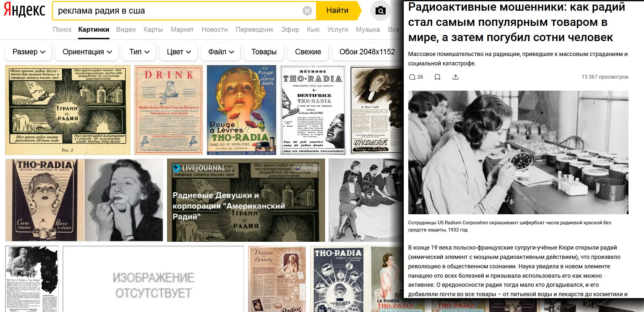
Task: Switch to the Маркет tab
Action: coord(182,29)
